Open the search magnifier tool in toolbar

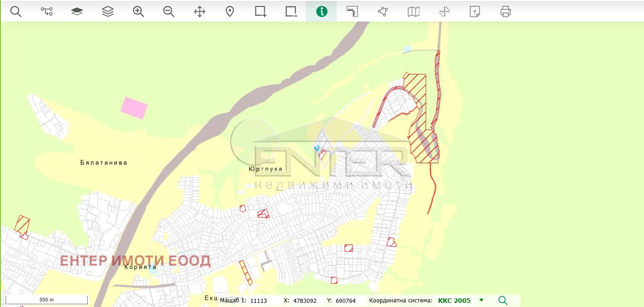(16, 11)
